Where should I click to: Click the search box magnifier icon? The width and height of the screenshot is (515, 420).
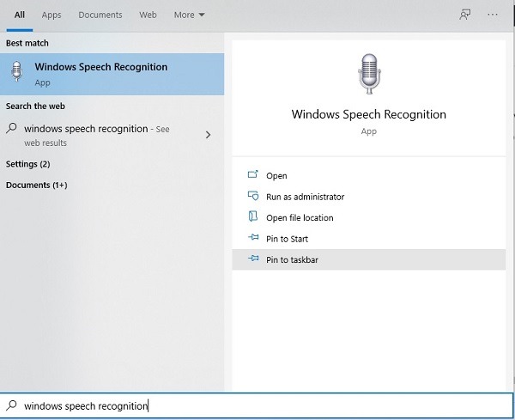click(x=11, y=405)
